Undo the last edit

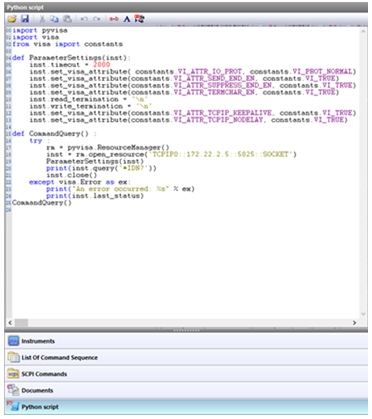tap(84, 19)
